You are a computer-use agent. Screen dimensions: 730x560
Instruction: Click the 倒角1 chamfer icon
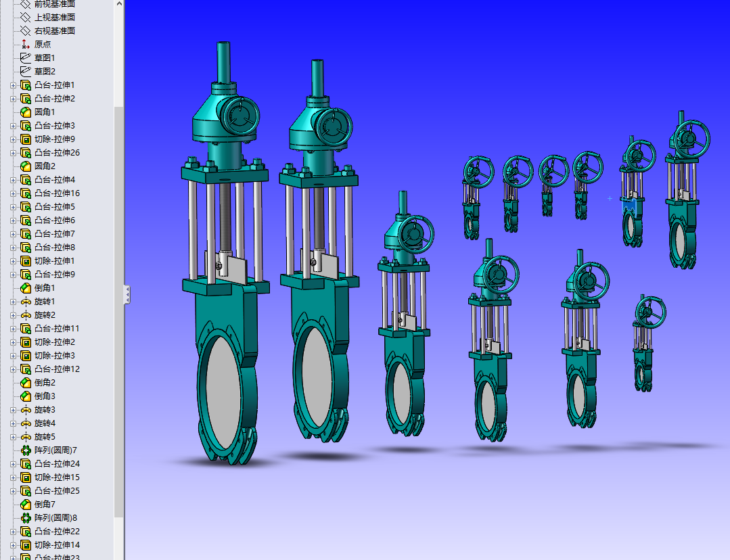pyautogui.click(x=26, y=288)
